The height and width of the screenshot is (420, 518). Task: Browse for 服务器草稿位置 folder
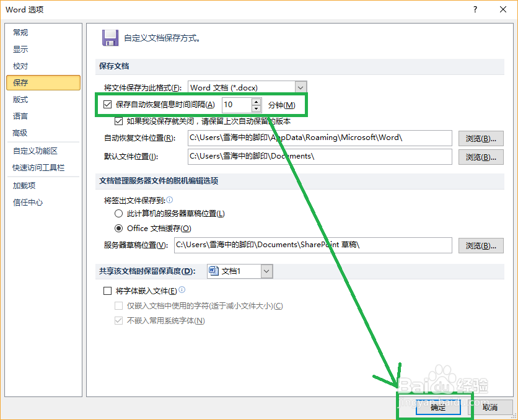(x=481, y=245)
